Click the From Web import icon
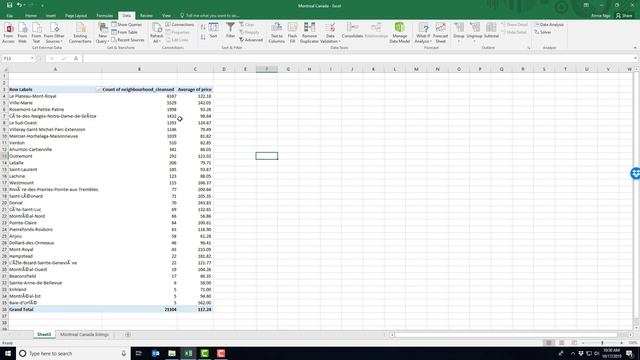640x360 pixels. click(x=22, y=33)
